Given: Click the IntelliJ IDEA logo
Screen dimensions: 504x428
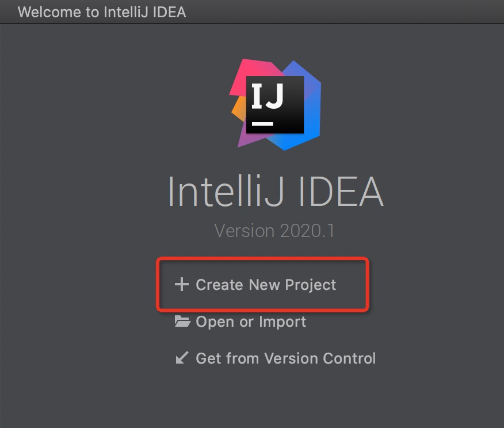Looking at the screenshot, I should (x=275, y=105).
